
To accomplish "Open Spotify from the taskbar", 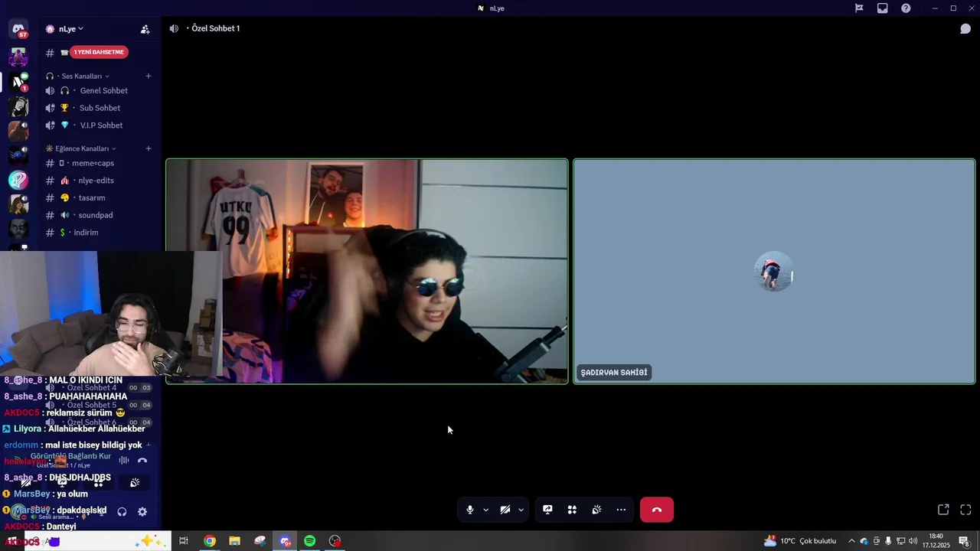I will (309, 541).
